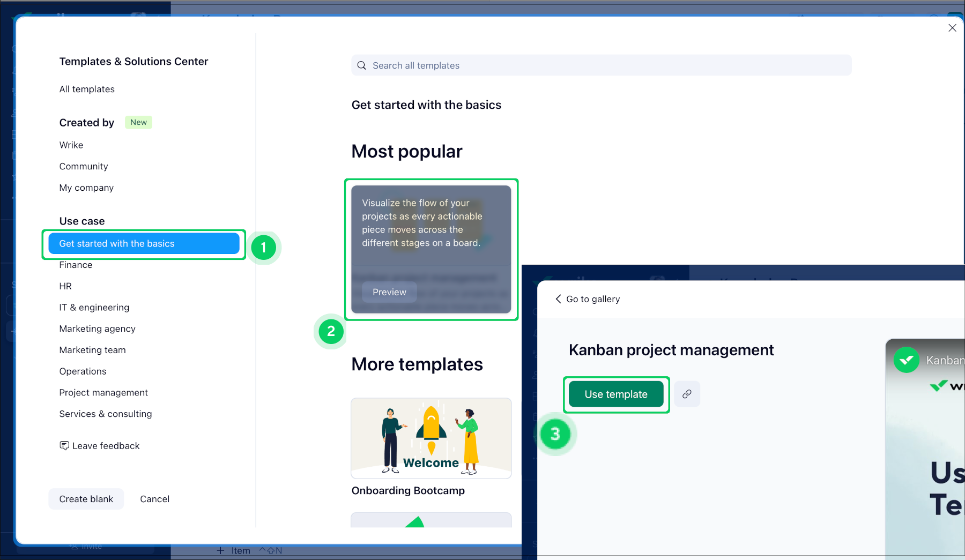Close the templates dialog
The height and width of the screenshot is (560, 965).
(952, 28)
